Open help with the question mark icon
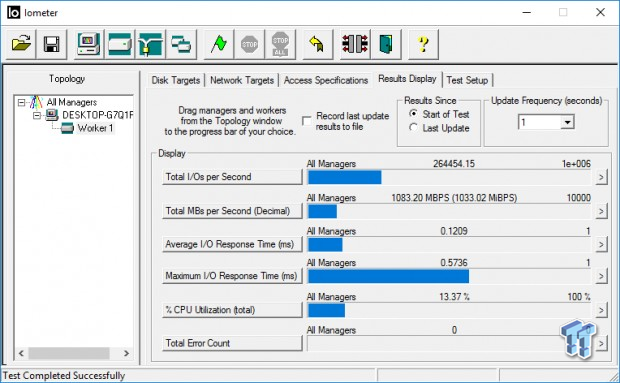This screenshot has width=620, height=383. pos(423,44)
